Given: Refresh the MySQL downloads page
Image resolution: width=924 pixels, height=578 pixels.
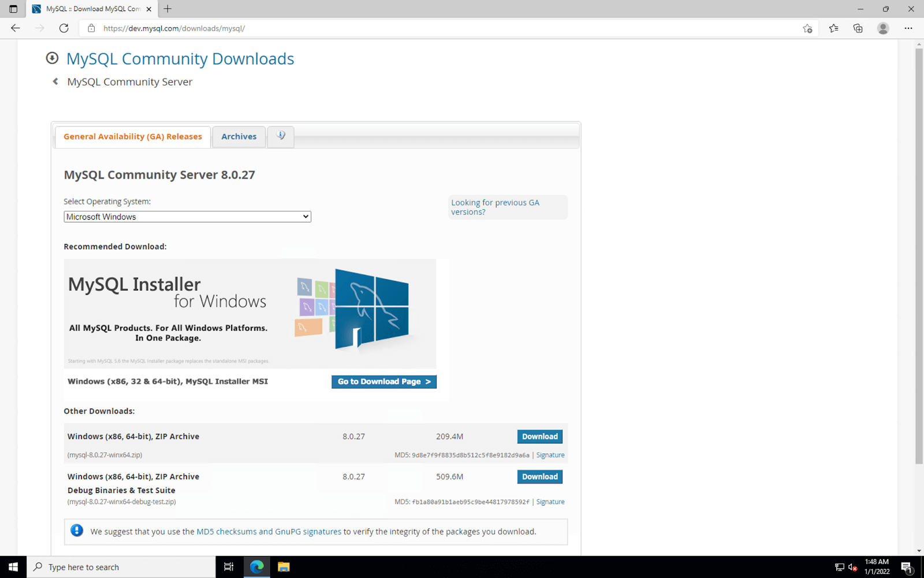Looking at the screenshot, I should click(x=64, y=28).
